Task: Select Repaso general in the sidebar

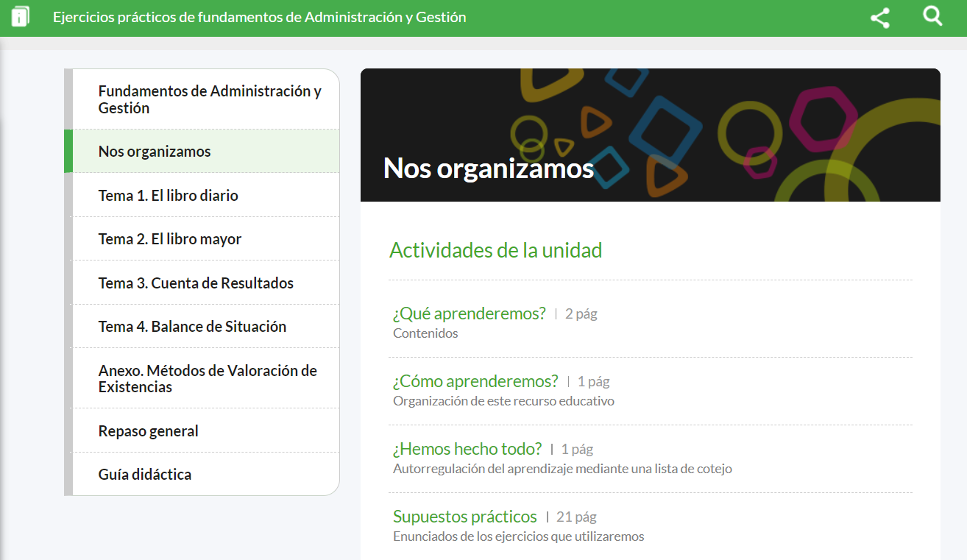Action: 205,430
